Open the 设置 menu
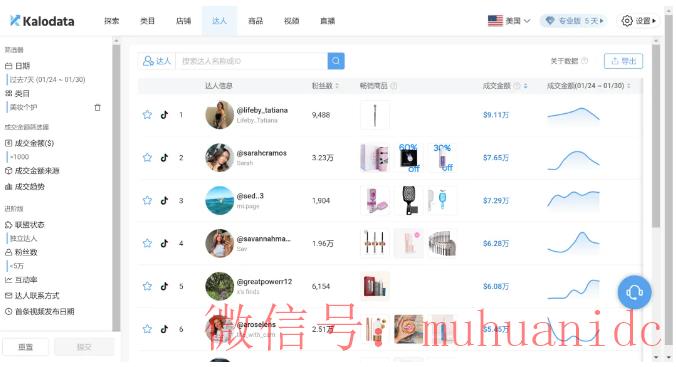Screen dimensions: 677x367 point(639,21)
